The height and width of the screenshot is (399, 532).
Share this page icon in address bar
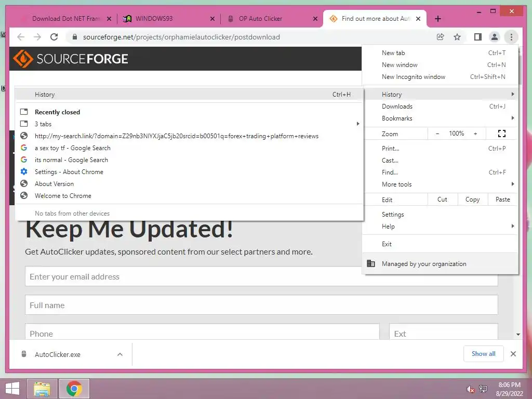[x=441, y=37]
